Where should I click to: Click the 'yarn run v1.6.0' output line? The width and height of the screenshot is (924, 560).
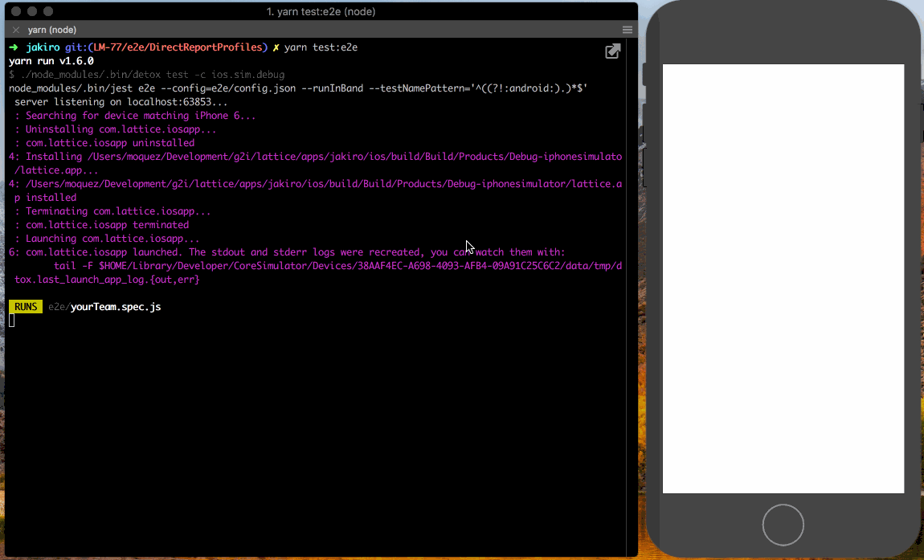[x=51, y=61]
